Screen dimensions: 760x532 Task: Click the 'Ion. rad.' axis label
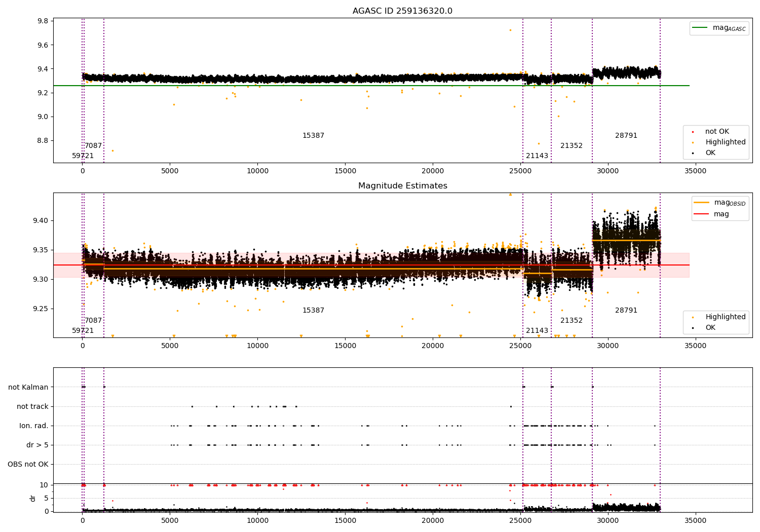[34, 426]
